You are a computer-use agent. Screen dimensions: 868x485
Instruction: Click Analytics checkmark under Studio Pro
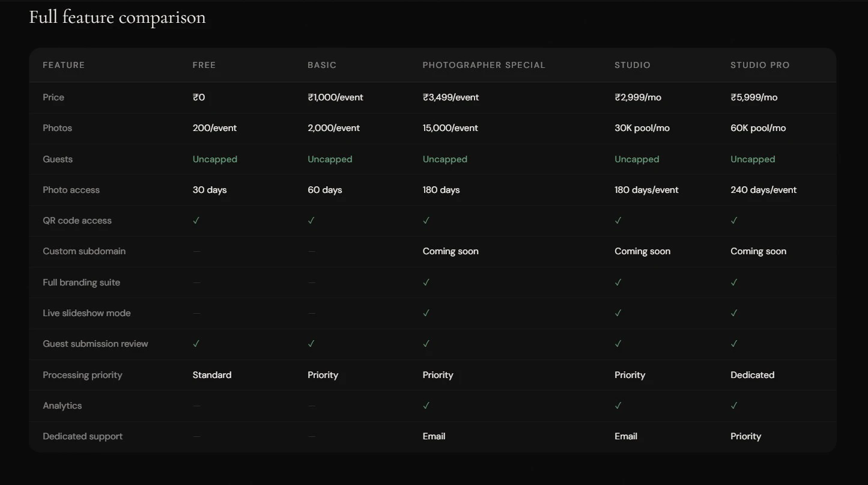click(734, 406)
